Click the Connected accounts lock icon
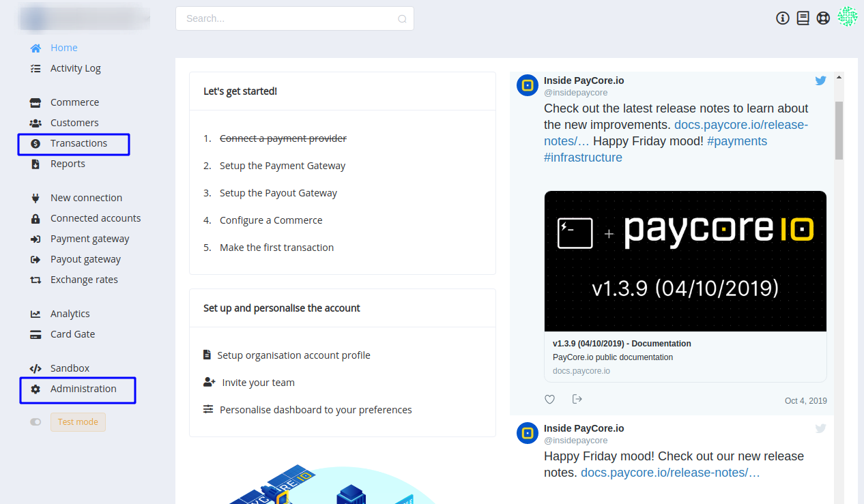 pyautogui.click(x=35, y=219)
